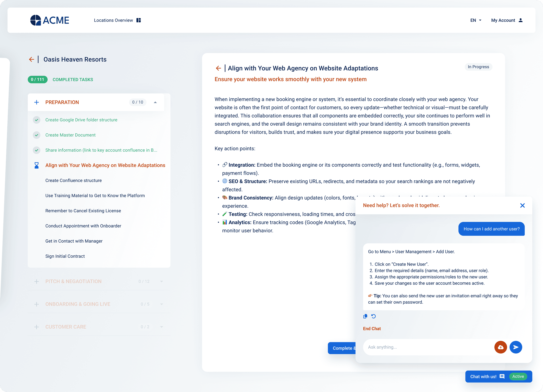Expand the Pitch & Negaotiation section
The height and width of the screenshot is (392, 543).
coord(161,282)
